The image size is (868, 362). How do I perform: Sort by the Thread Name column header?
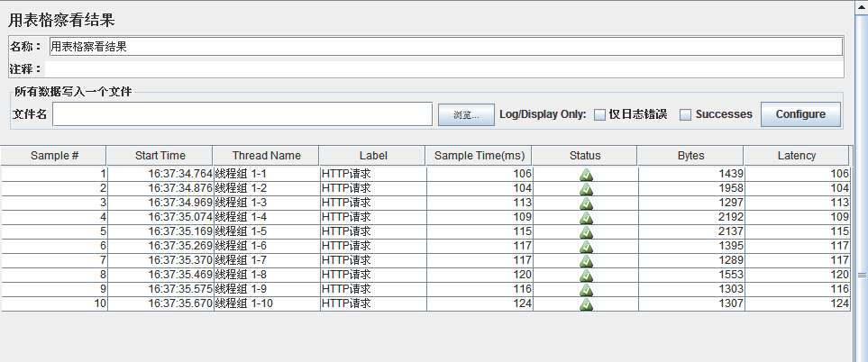(x=266, y=155)
